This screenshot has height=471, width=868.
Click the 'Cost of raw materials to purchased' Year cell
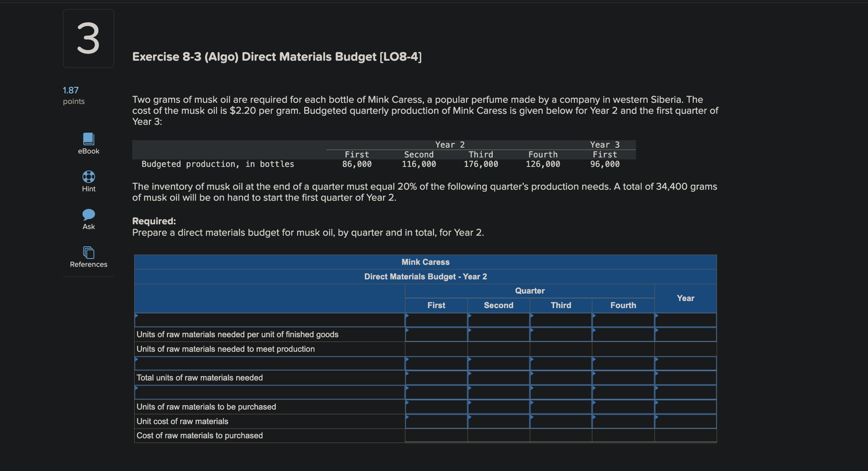(686, 435)
